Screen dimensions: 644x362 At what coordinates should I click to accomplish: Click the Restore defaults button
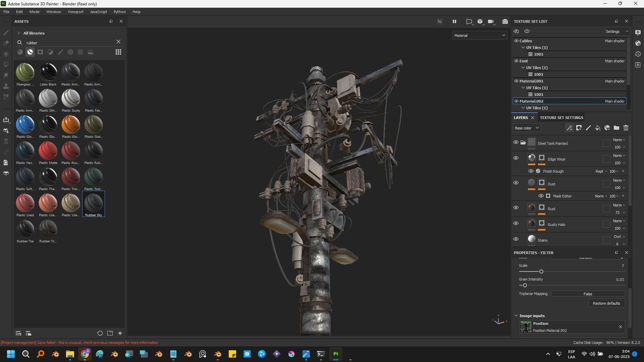point(606,303)
